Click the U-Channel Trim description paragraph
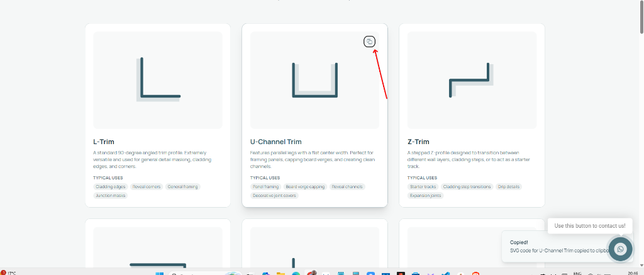Screen dimensions: 644x275 313,160
